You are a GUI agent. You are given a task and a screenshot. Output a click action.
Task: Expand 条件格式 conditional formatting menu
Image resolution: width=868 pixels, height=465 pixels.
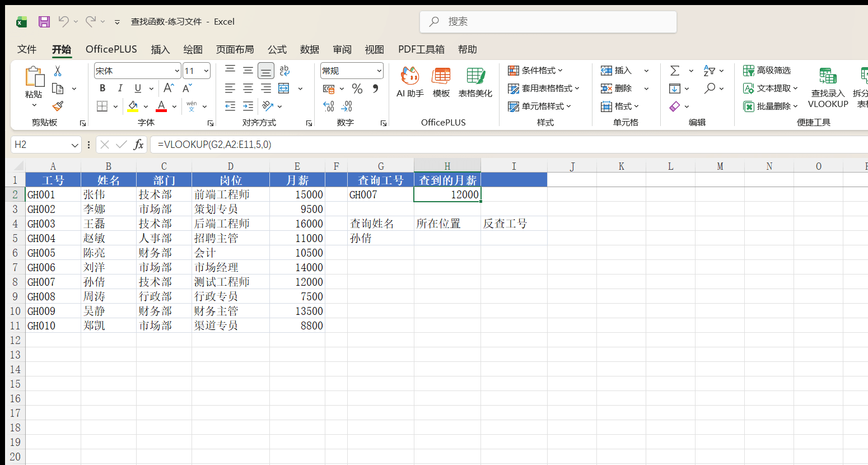[x=535, y=71]
